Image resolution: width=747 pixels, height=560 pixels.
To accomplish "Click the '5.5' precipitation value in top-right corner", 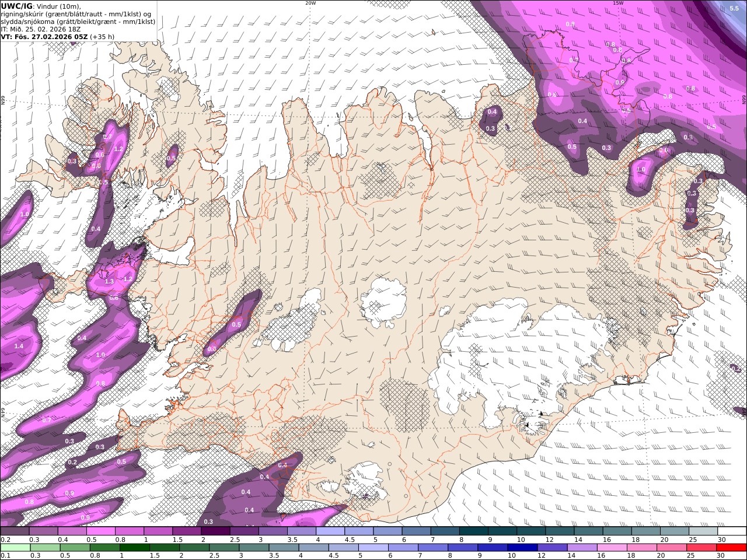I will click(734, 8).
